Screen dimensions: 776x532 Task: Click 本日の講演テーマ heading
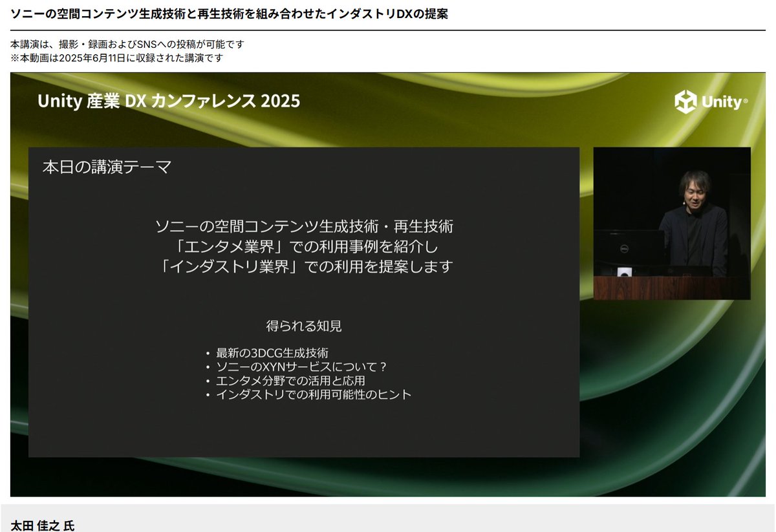[105, 165]
